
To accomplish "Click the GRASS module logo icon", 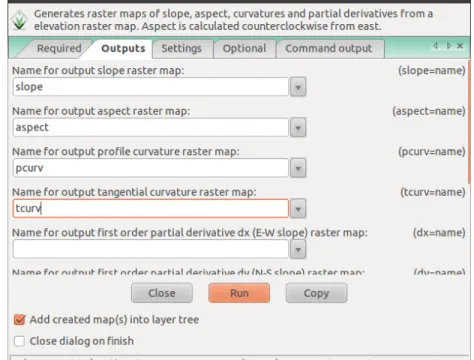I will 19,20.
